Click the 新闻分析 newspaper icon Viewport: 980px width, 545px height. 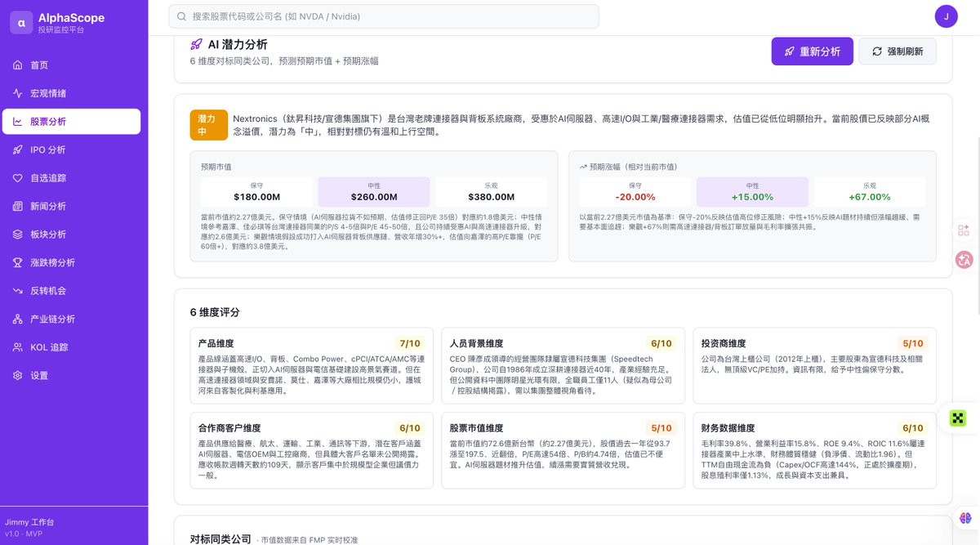(17, 206)
